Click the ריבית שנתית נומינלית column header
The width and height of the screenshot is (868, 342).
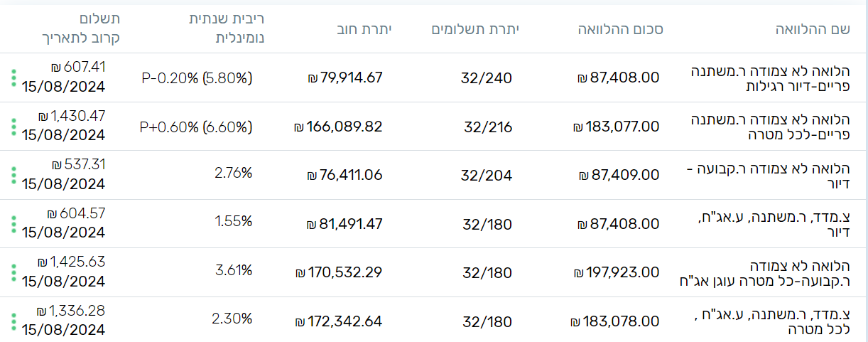(x=229, y=29)
